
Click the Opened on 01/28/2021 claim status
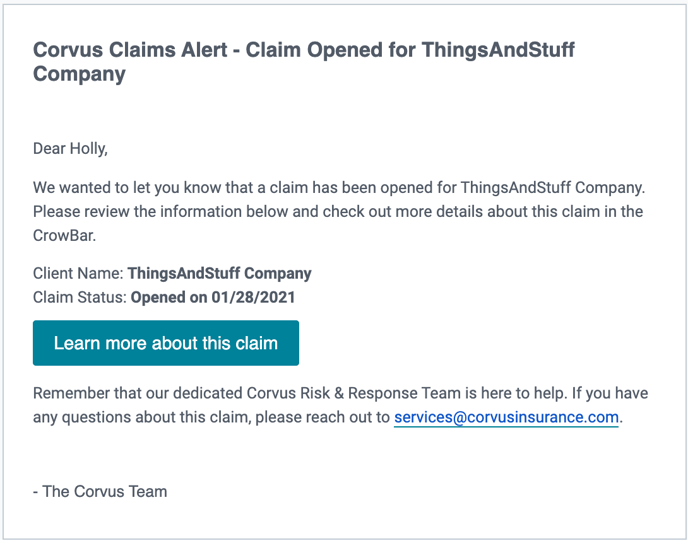click(213, 297)
